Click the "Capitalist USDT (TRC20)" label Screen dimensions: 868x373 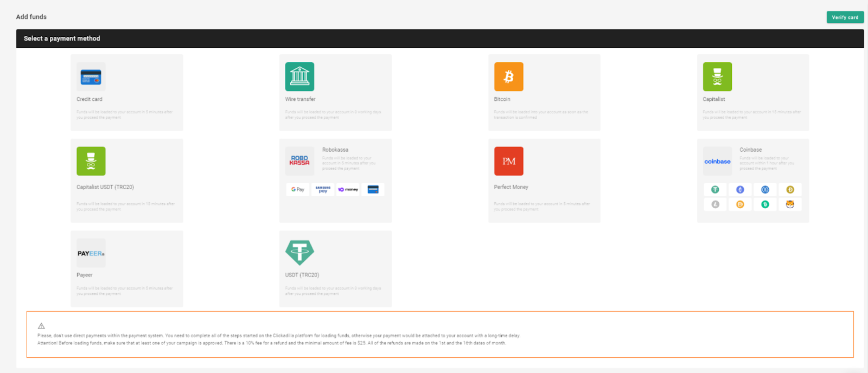pos(105,187)
